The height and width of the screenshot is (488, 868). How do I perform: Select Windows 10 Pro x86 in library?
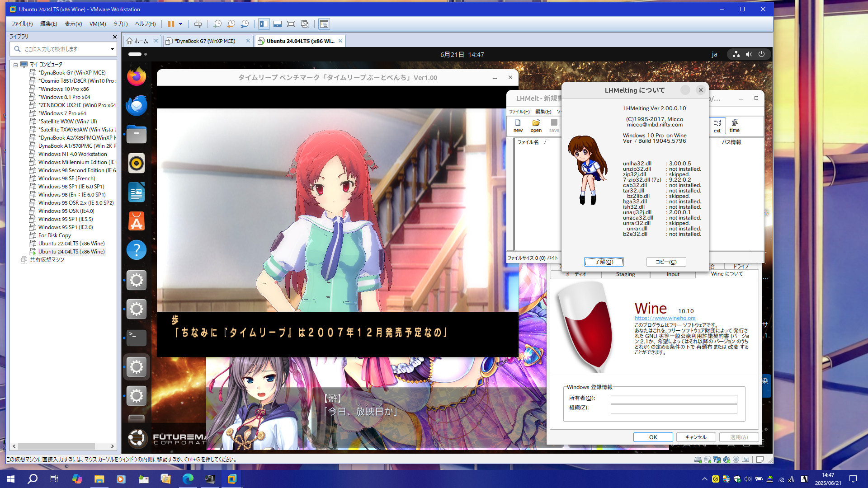click(x=63, y=89)
